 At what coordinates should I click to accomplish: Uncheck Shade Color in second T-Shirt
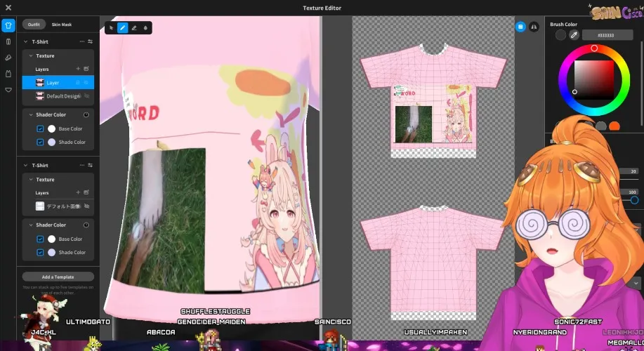click(40, 253)
